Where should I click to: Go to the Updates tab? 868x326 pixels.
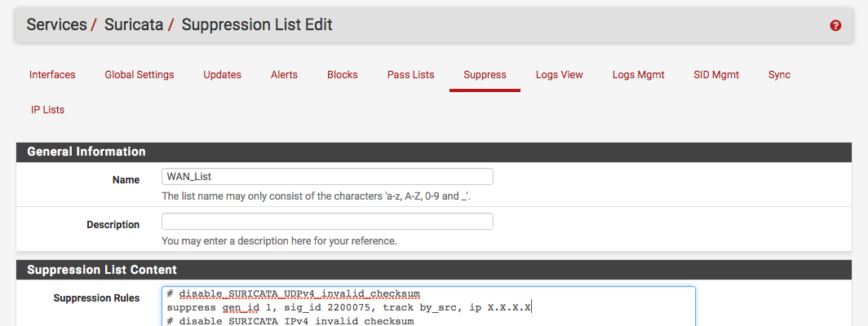[x=222, y=75]
